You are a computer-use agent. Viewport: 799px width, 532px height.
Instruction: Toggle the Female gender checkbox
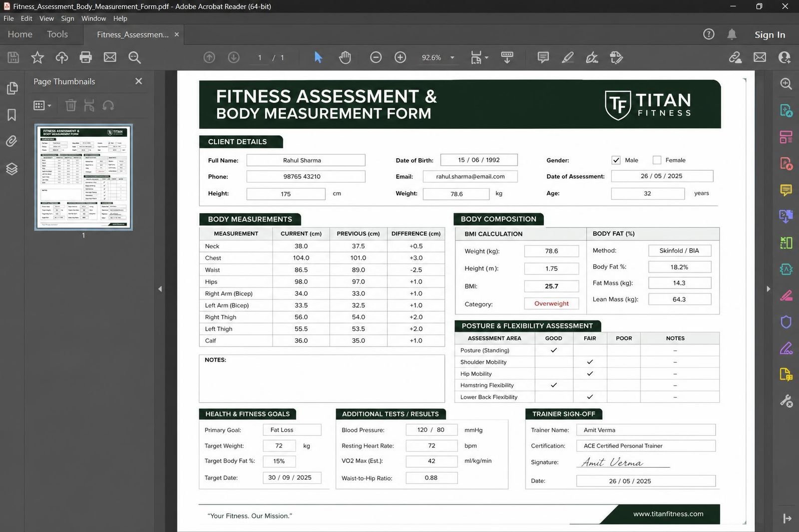pos(657,160)
